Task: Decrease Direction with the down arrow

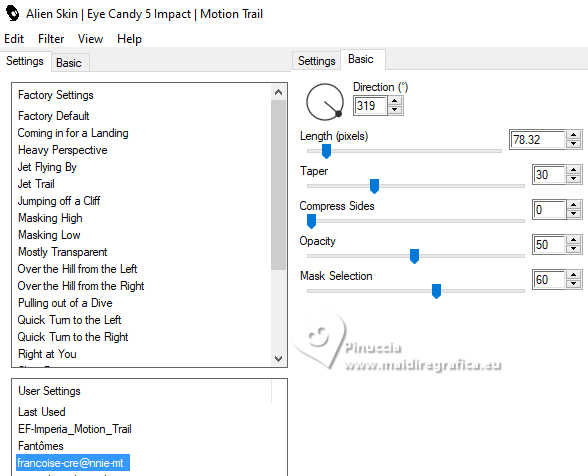Action: click(394, 110)
